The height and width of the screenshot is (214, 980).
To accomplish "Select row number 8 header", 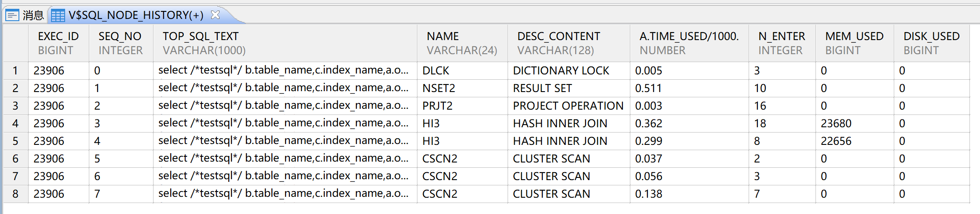I will point(15,194).
